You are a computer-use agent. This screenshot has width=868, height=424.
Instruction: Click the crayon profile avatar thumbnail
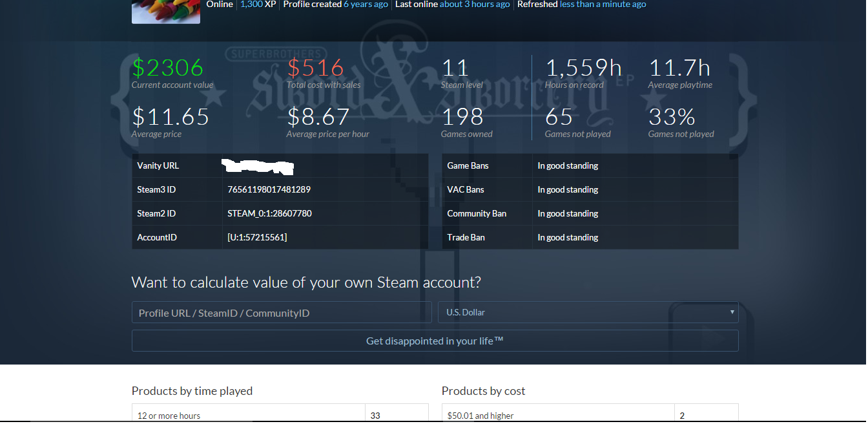point(166,12)
